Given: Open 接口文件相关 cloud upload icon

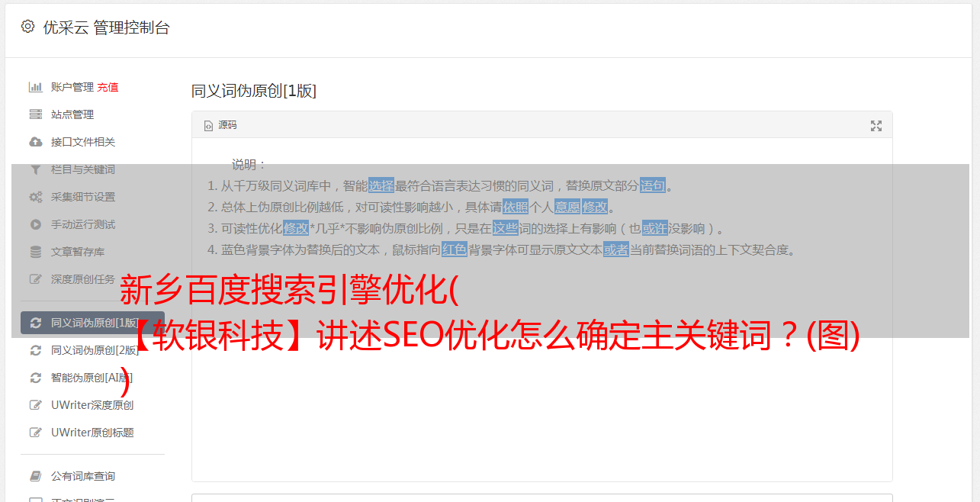Looking at the screenshot, I should (x=35, y=142).
